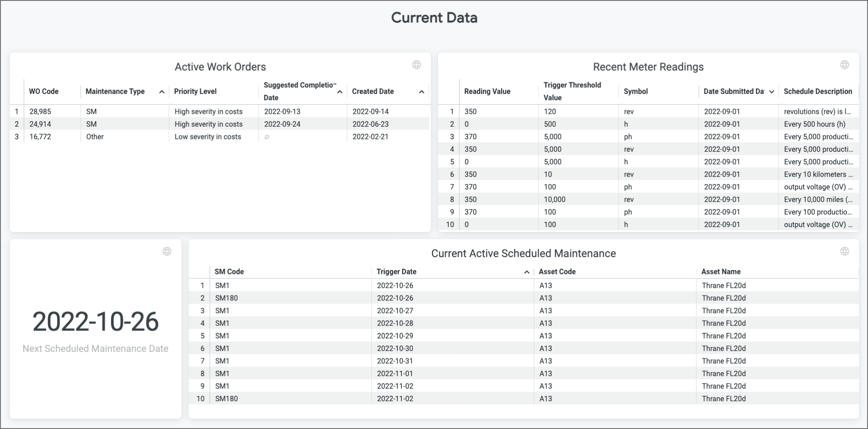Sort by the Schedule Description column header
The image size is (868, 429).
pos(818,91)
